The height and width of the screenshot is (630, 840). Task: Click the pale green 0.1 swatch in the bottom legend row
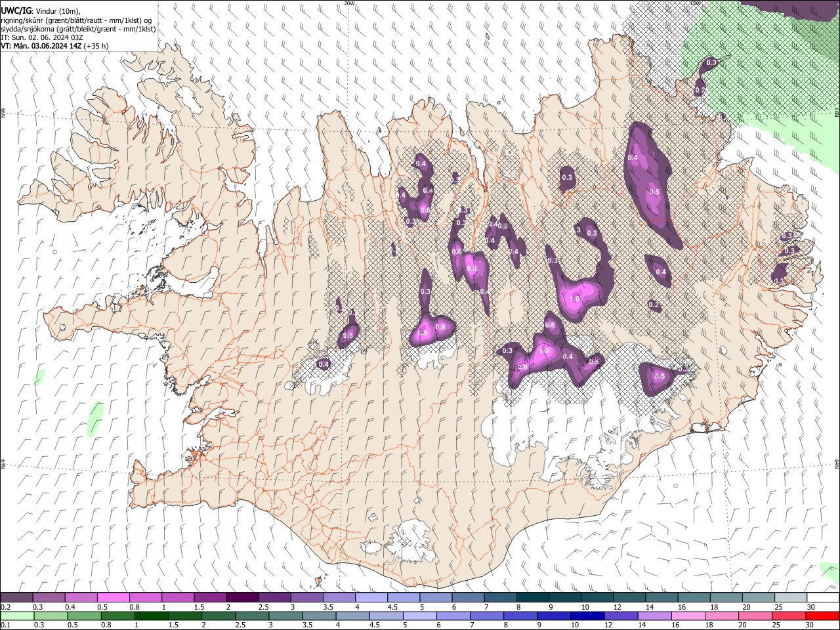pyautogui.click(x=17, y=616)
